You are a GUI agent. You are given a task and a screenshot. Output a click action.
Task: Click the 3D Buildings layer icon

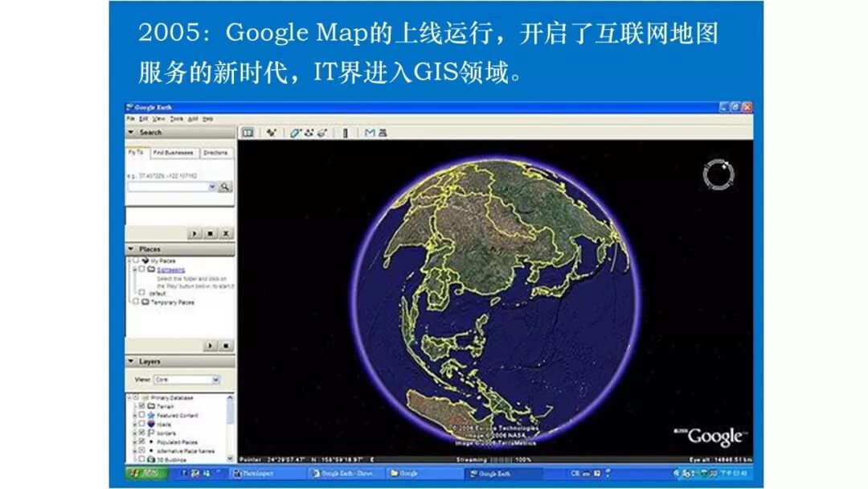pos(151,459)
